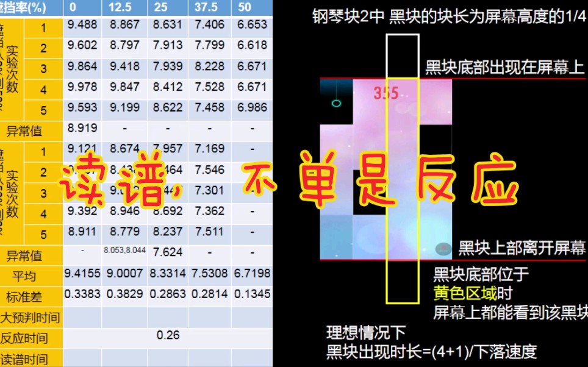Select the average value 8.3314

pyautogui.click(x=167, y=274)
